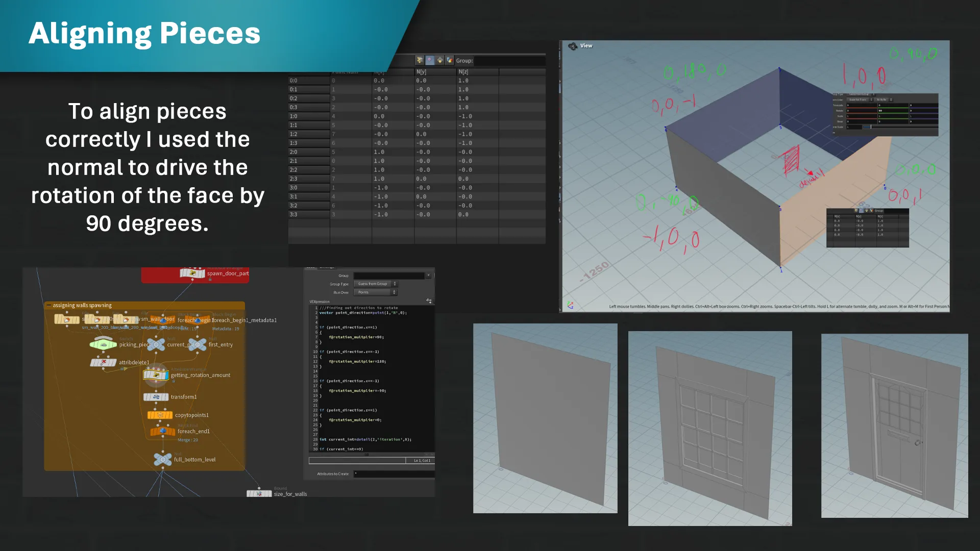The image size is (980, 551).
Task: Click the N[y] column header
Action: [x=435, y=72]
